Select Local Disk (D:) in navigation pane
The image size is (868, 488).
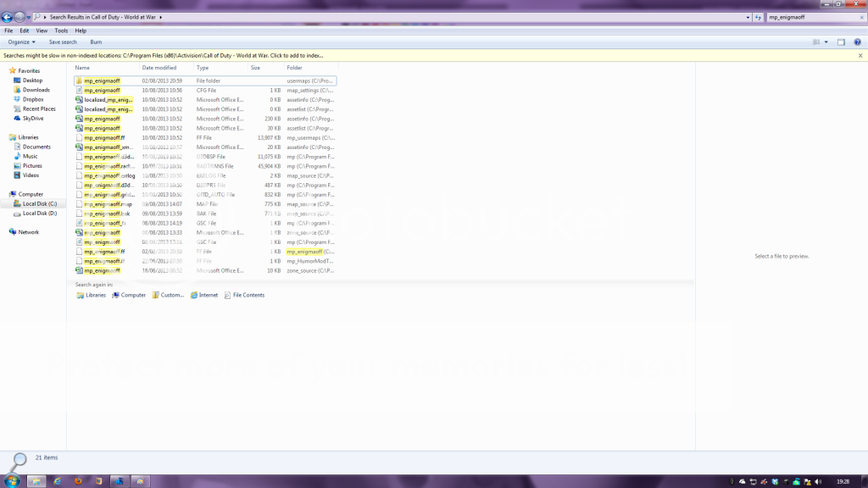point(40,213)
